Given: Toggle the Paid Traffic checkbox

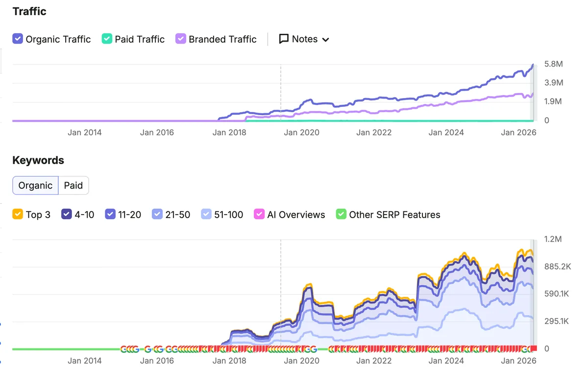Looking at the screenshot, I should [107, 39].
